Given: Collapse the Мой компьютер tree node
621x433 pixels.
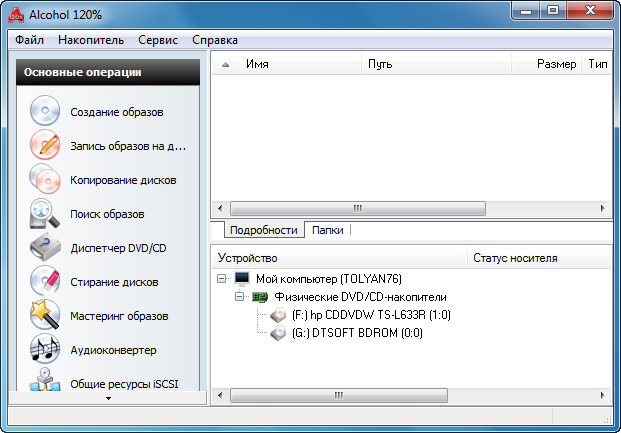Looking at the screenshot, I should [x=222, y=279].
